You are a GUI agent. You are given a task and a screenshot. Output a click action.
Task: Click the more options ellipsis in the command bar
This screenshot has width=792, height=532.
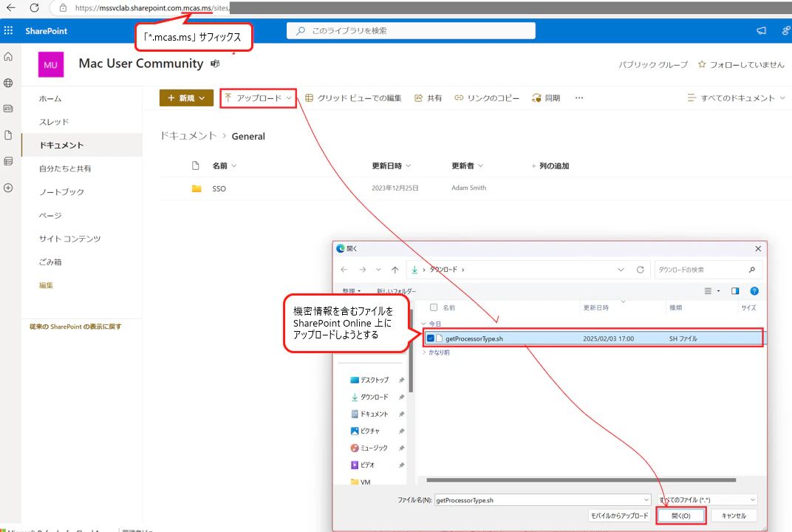(578, 98)
